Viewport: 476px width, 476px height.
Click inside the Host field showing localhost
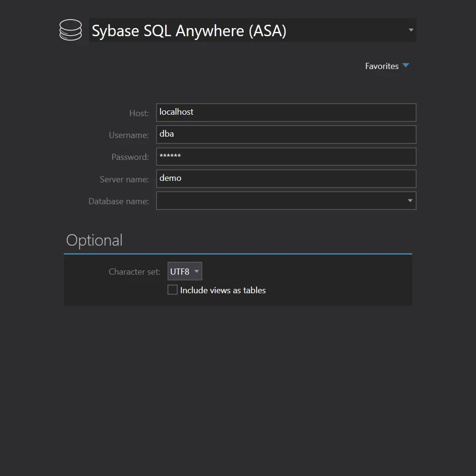point(286,112)
